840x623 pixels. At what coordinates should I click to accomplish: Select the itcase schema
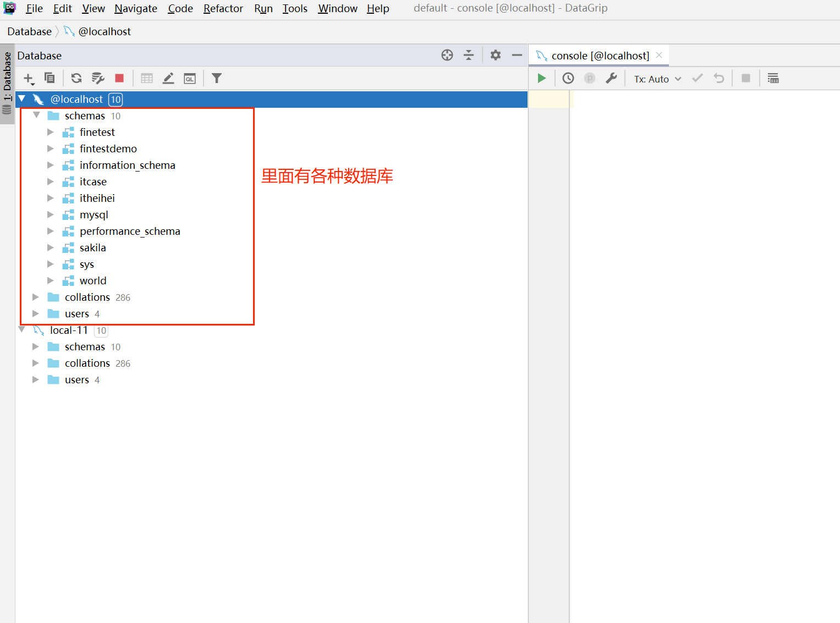tap(93, 181)
